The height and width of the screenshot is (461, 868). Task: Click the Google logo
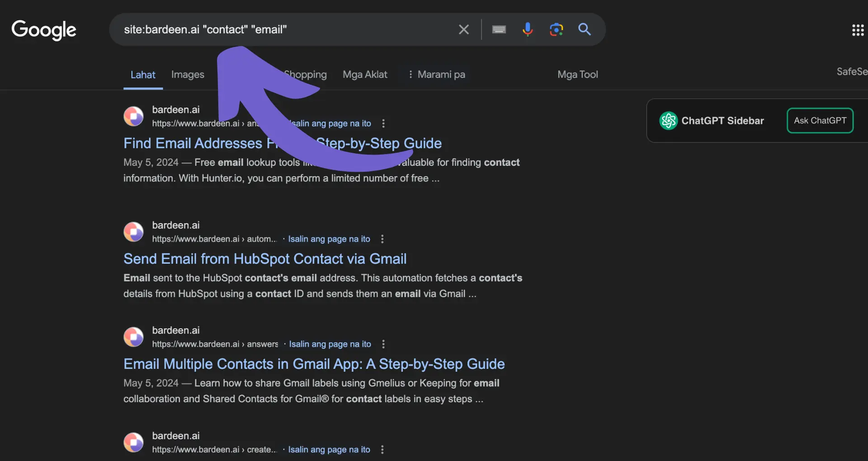pyautogui.click(x=44, y=30)
